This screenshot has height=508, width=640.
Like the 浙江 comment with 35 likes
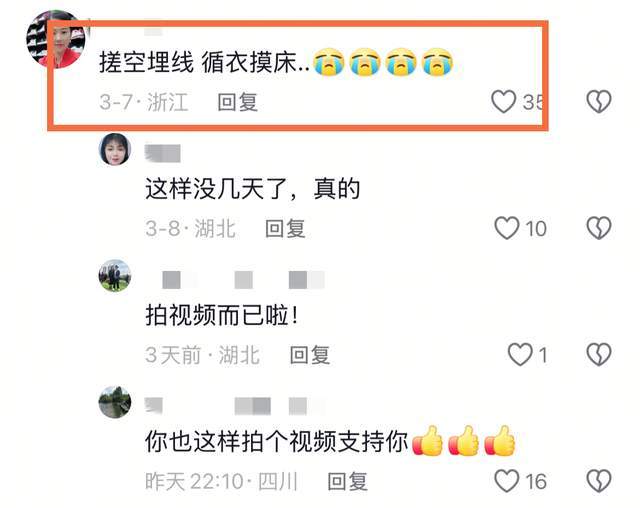tap(503, 101)
